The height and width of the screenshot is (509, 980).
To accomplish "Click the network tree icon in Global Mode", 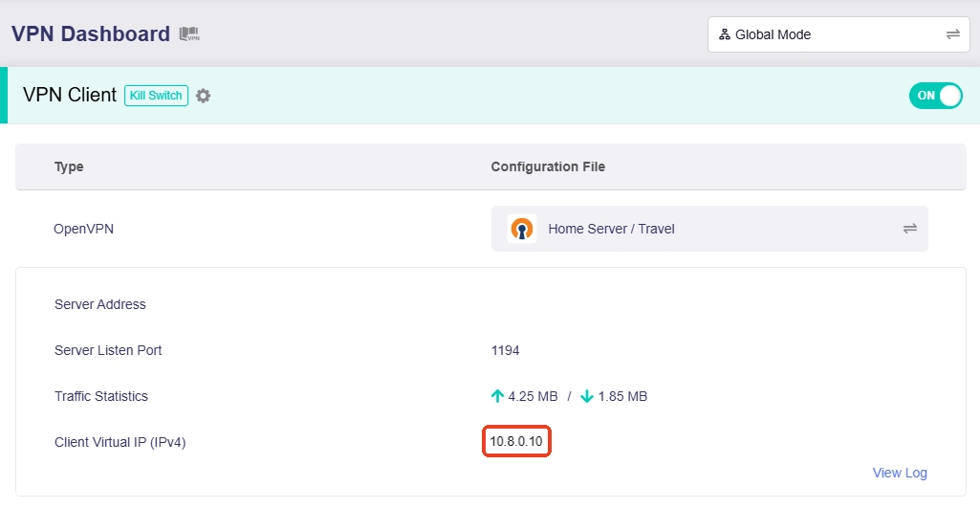I will pos(725,34).
